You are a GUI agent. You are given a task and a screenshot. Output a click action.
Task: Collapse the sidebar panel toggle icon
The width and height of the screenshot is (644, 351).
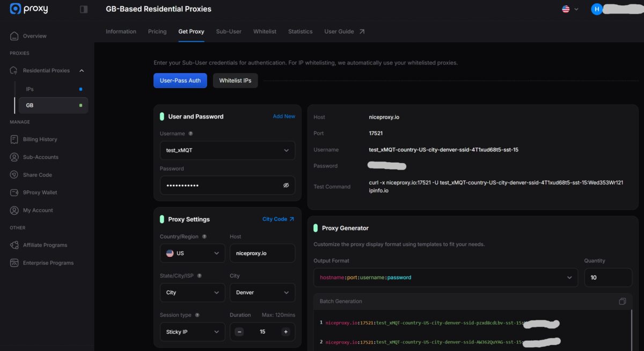point(84,9)
